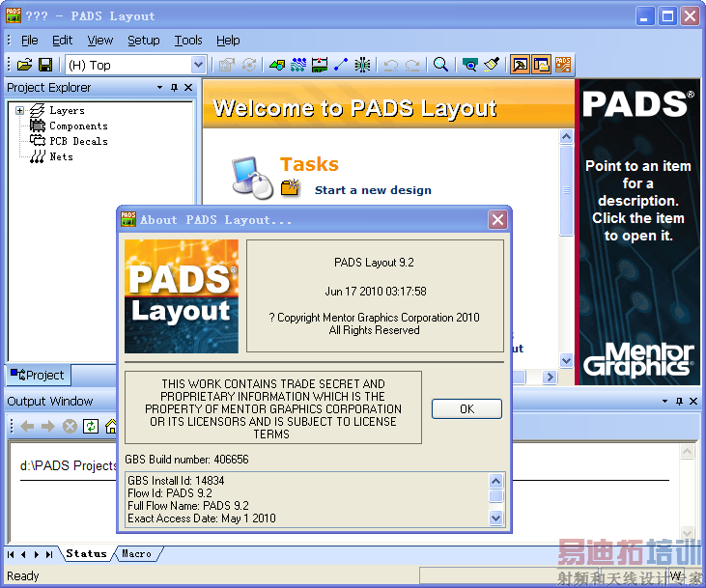Click the Project tab

point(38,375)
